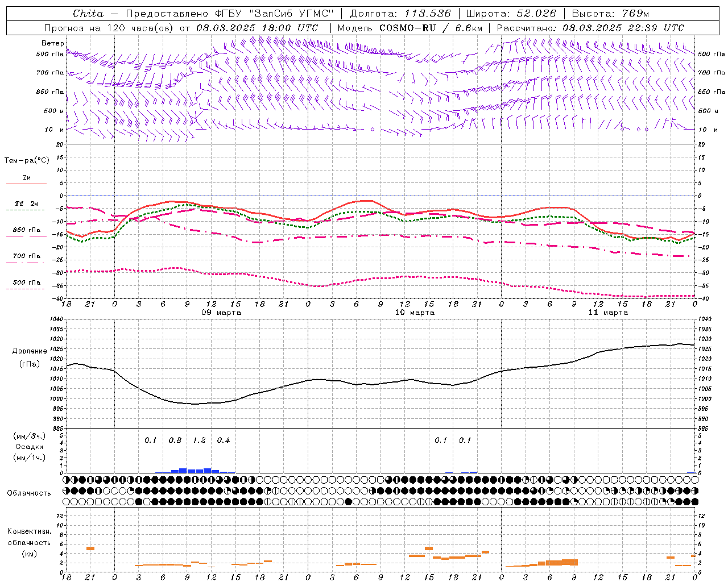Image resolution: width=728 pixels, height=582 pixels.
Task: Click the "Тем-ра(°C)" temperature label
Action: pyautogui.click(x=27, y=161)
